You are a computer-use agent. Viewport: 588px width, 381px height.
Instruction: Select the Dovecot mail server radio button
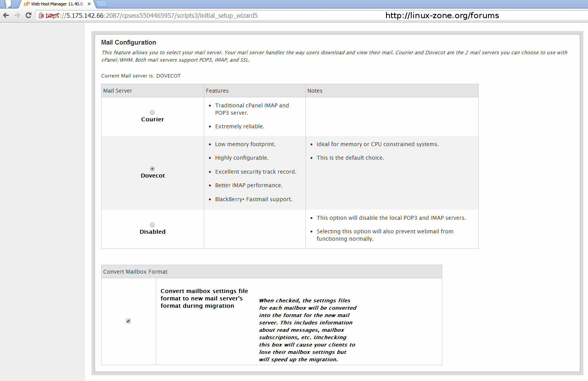(x=152, y=169)
